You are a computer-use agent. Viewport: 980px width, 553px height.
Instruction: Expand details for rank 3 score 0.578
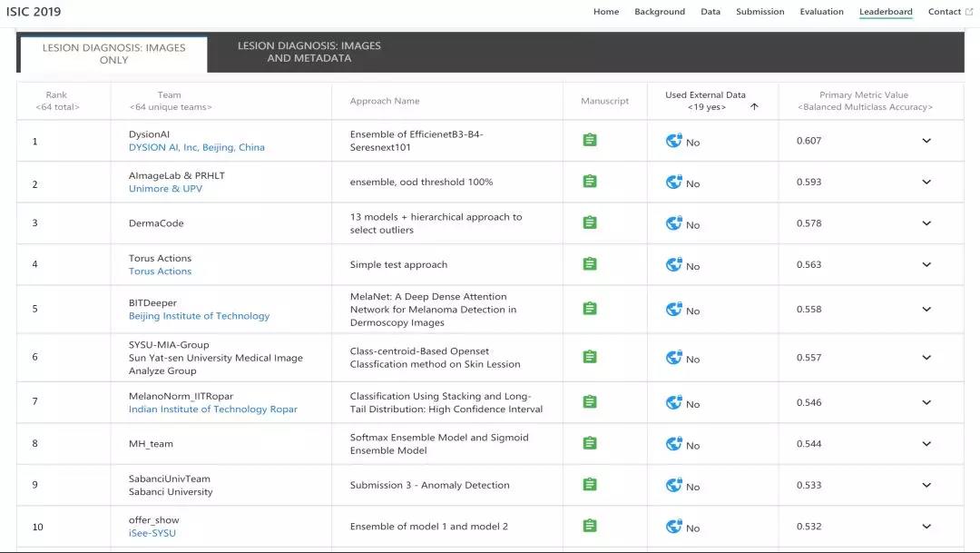tap(926, 223)
